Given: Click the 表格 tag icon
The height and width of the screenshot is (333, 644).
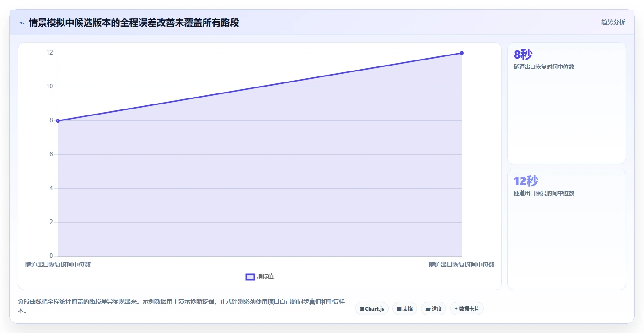Looking at the screenshot, I should click(399, 309).
